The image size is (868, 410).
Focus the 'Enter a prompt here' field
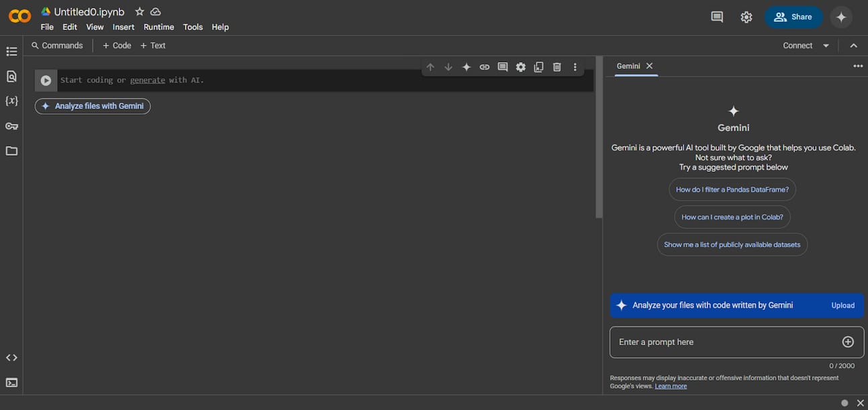[737, 342]
